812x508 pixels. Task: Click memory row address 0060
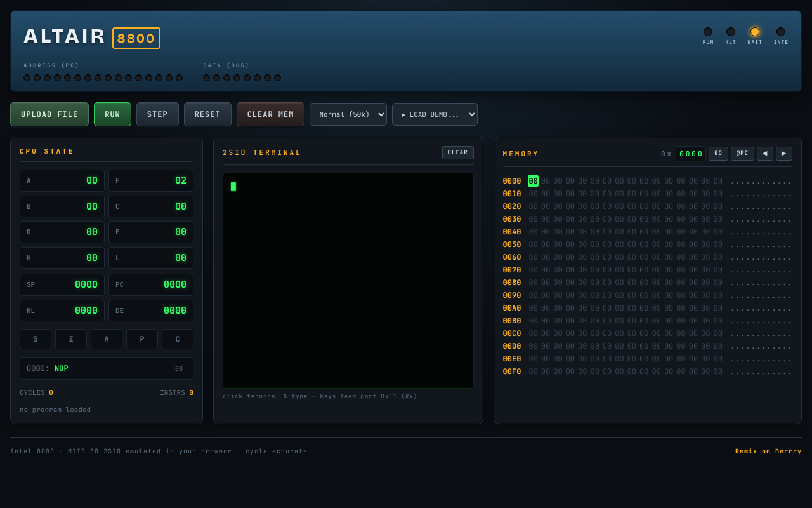pos(512,257)
